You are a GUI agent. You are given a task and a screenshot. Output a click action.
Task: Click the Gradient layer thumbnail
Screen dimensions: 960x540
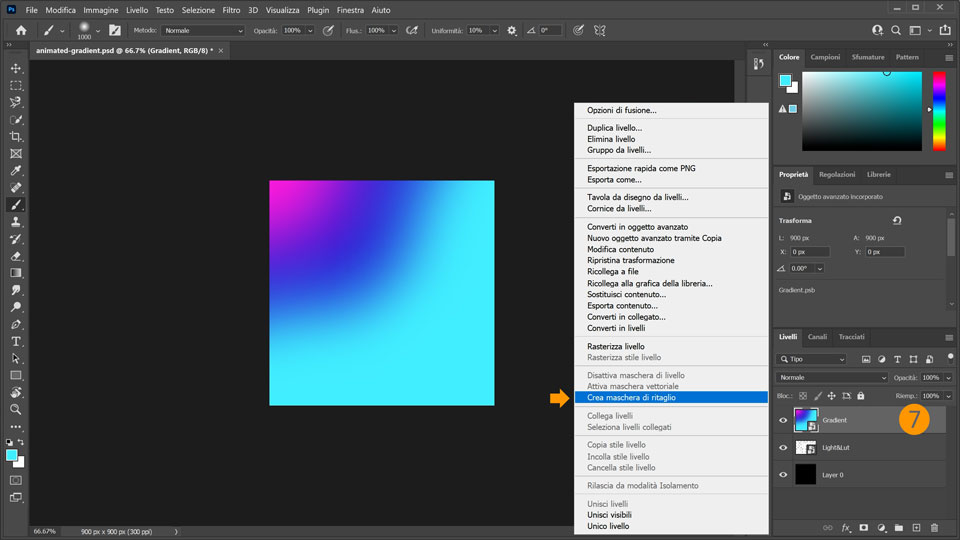click(806, 420)
